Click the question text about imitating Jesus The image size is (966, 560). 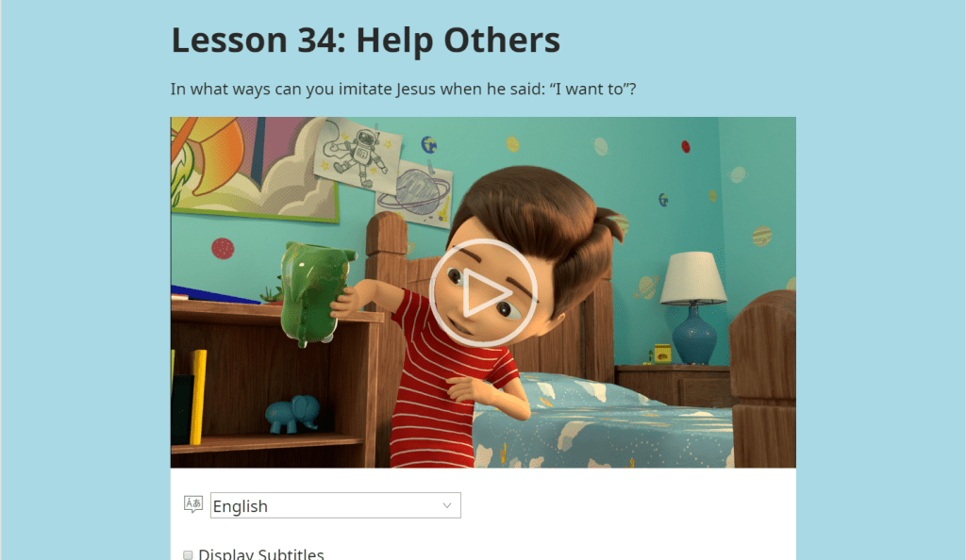click(403, 90)
